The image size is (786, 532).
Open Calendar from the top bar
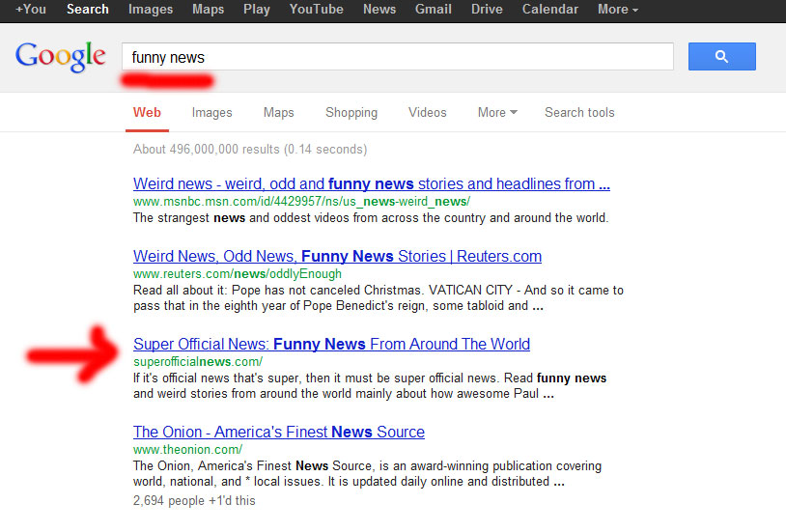(549, 9)
